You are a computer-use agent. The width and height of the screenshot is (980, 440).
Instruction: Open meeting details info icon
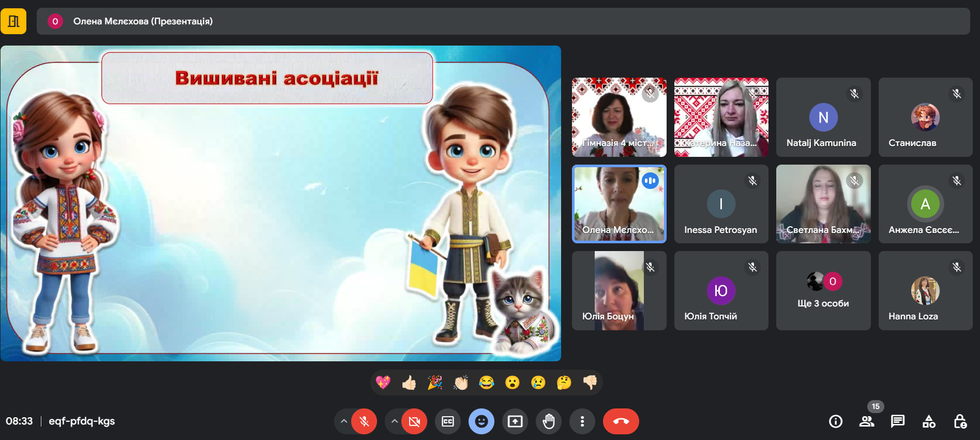836,421
